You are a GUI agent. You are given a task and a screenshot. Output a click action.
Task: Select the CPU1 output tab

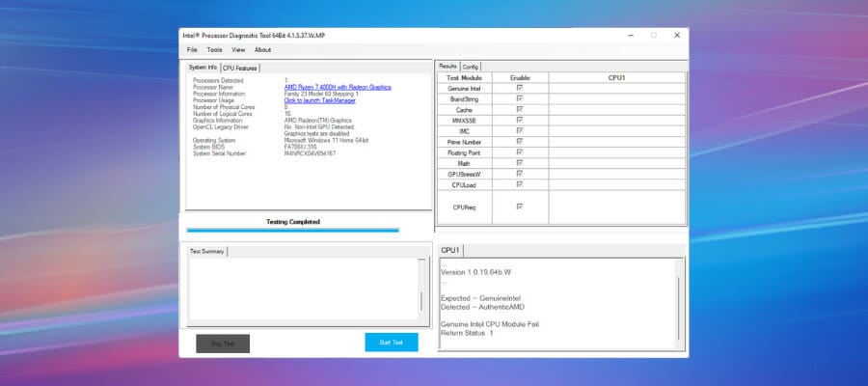click(x=450, y=250)
